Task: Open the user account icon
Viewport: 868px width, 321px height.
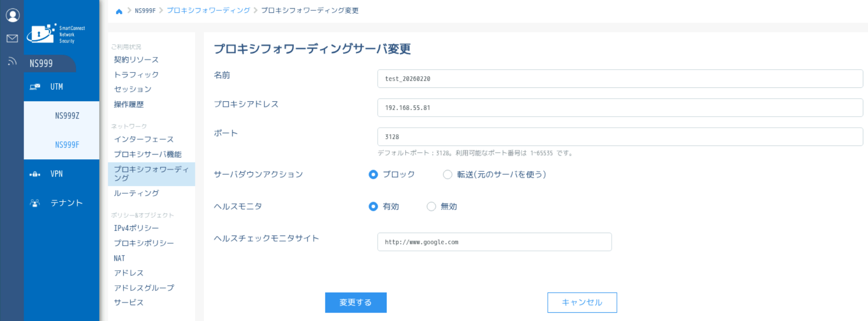Action: 13,15
